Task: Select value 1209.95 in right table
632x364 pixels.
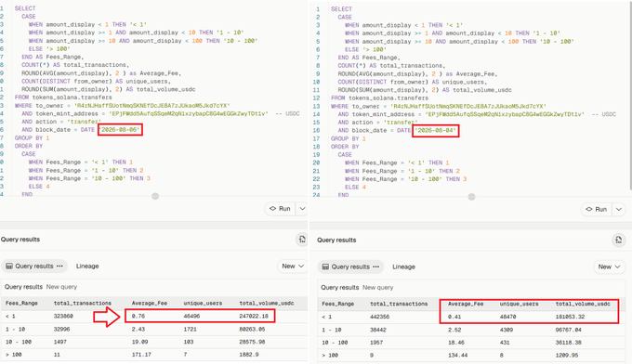Action: pyautogui.click(x=567, y=356)
